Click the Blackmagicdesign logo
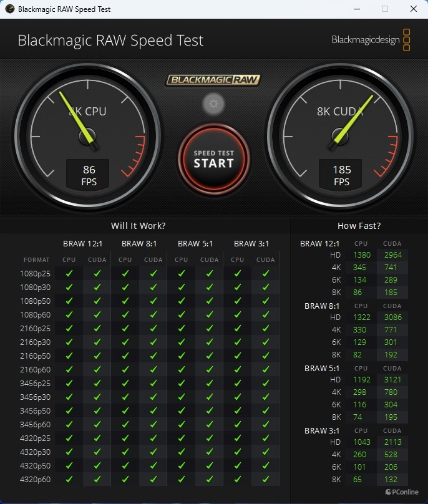 pos(371,40)
